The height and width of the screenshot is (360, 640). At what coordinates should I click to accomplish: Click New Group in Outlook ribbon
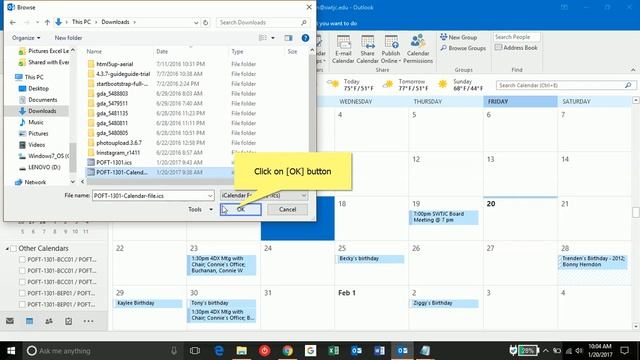(458, 37)
